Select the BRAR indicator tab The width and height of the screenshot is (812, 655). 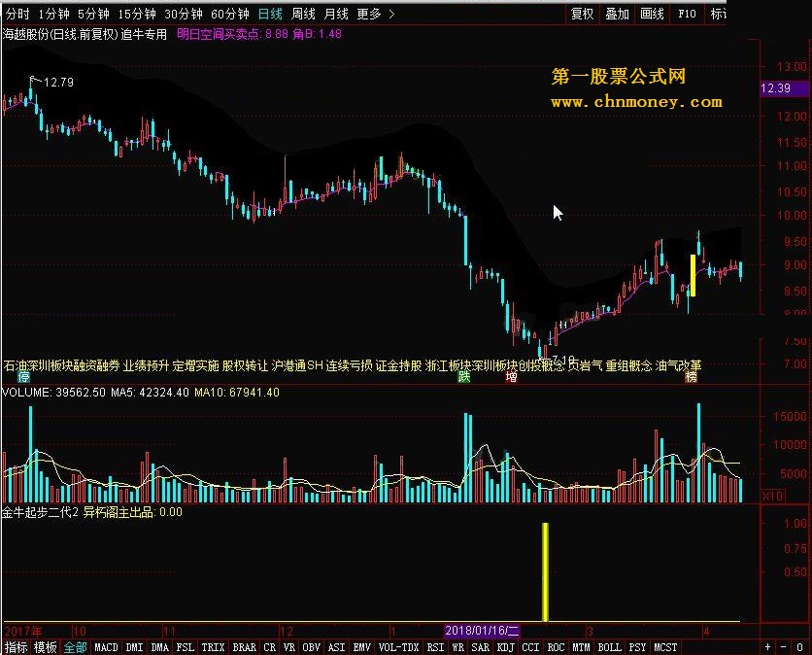click(245, 647)
